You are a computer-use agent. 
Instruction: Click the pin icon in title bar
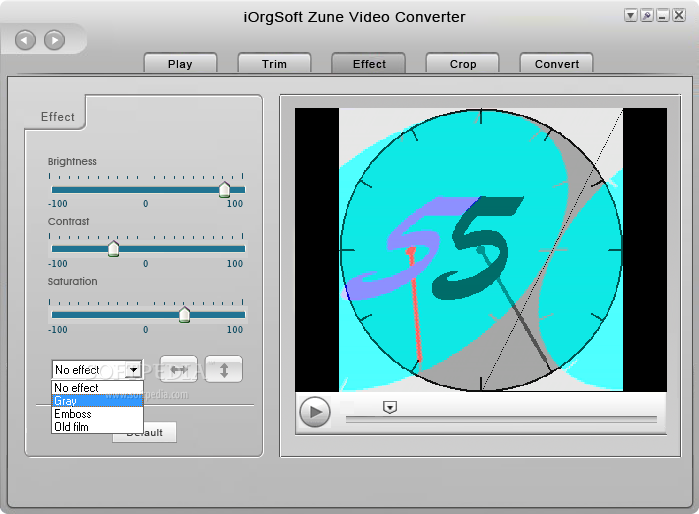646,16
